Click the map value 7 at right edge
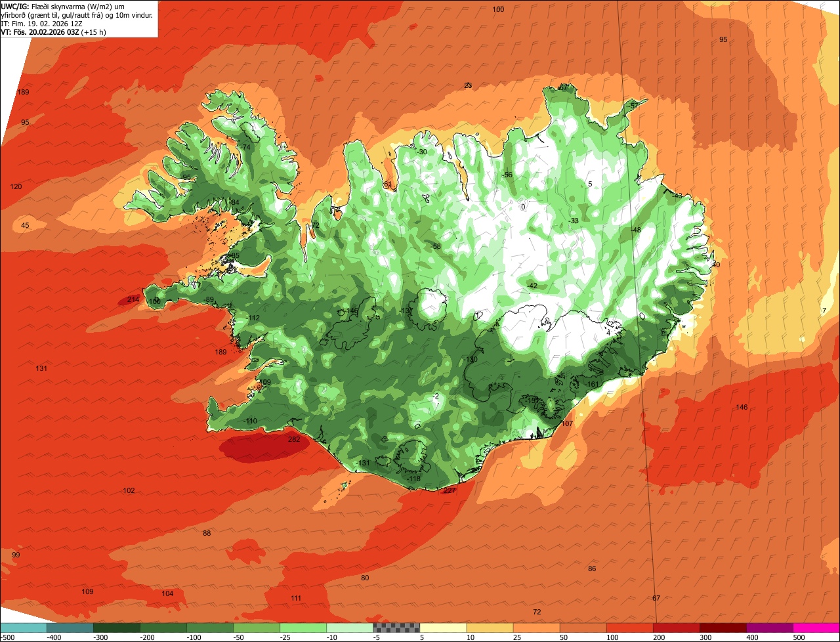 pos(824,310)
